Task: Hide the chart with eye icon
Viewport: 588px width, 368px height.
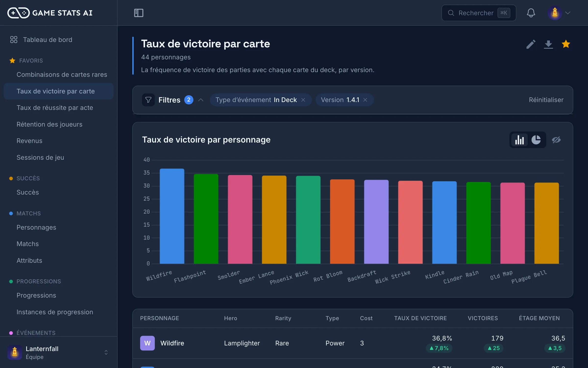Action: 556,140
